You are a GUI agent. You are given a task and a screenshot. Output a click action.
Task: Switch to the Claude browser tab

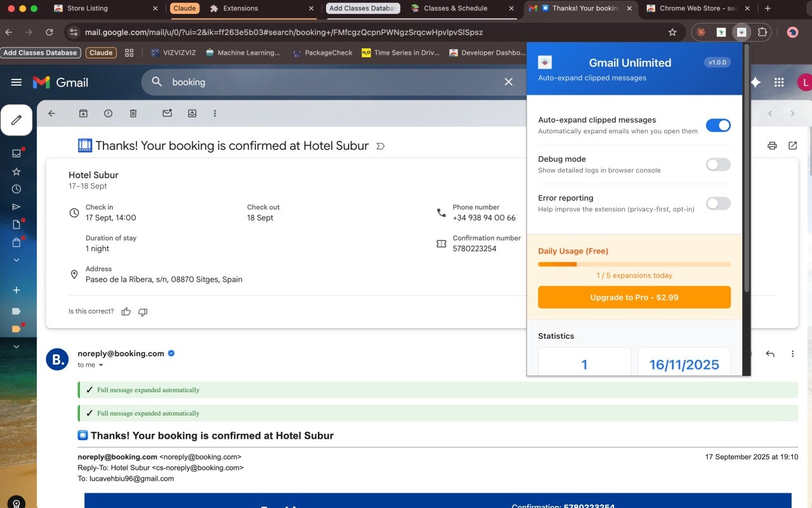(x=185, y=8)
